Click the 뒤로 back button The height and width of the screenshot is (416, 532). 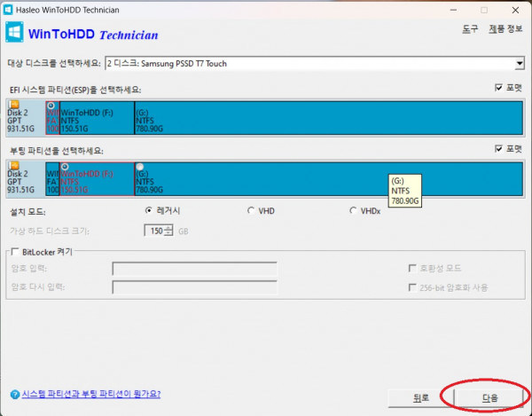[x=420, y=398]
